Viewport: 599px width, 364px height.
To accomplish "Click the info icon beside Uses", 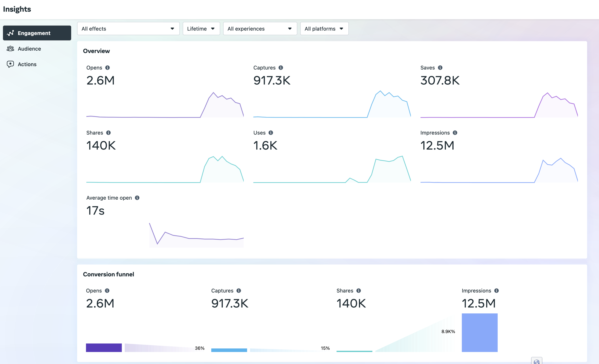I will pyautogui.click(x=271, y=133).
